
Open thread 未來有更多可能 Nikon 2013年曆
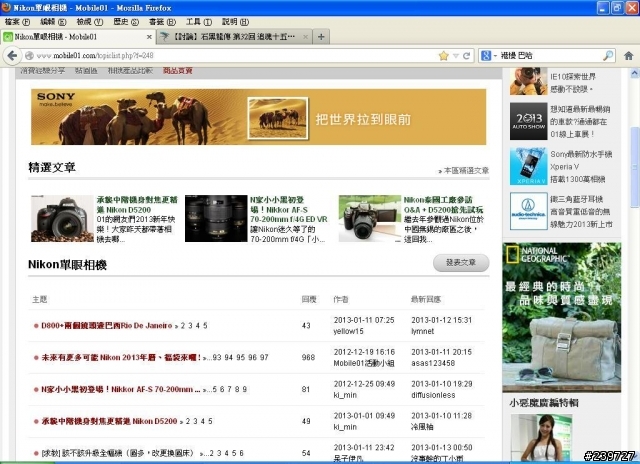click(x=121, y=357)
